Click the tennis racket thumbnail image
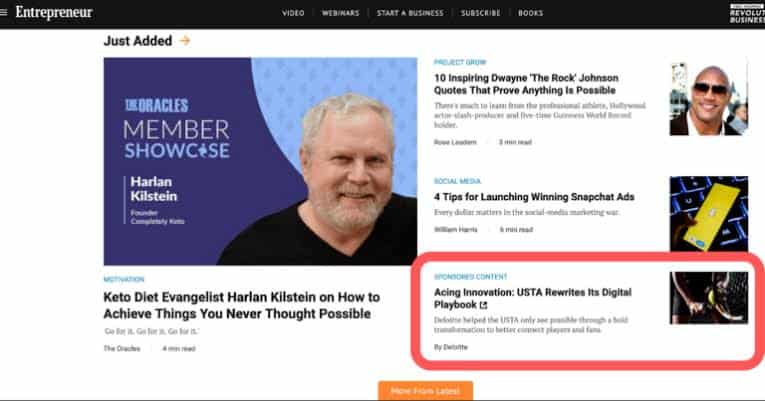 coord(708,298)
